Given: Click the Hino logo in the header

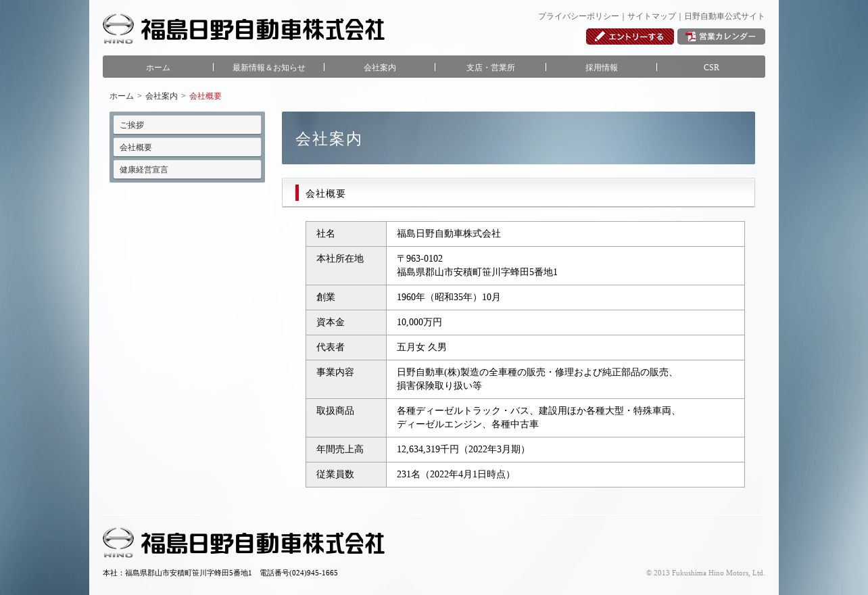Looking at the screenshot, I should coord(118,29).
